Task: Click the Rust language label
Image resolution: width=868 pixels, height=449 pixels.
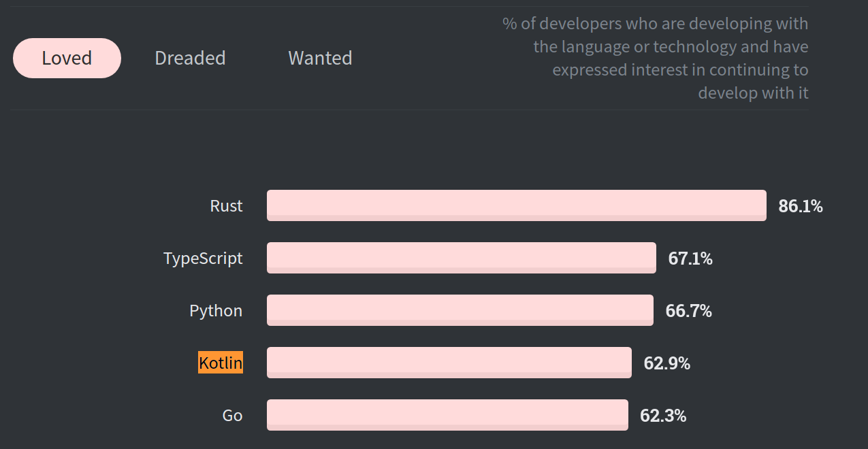Action: 226,206
